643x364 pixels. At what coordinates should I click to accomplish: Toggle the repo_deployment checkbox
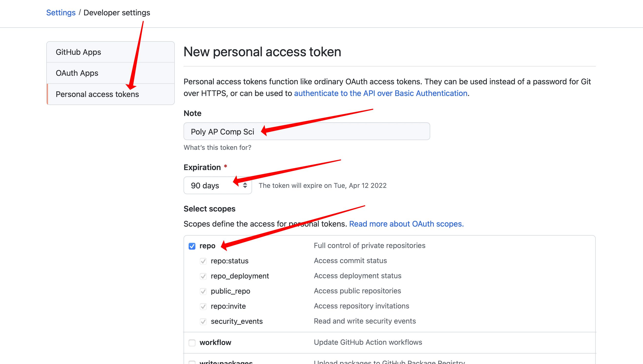[x=203, y=276]
